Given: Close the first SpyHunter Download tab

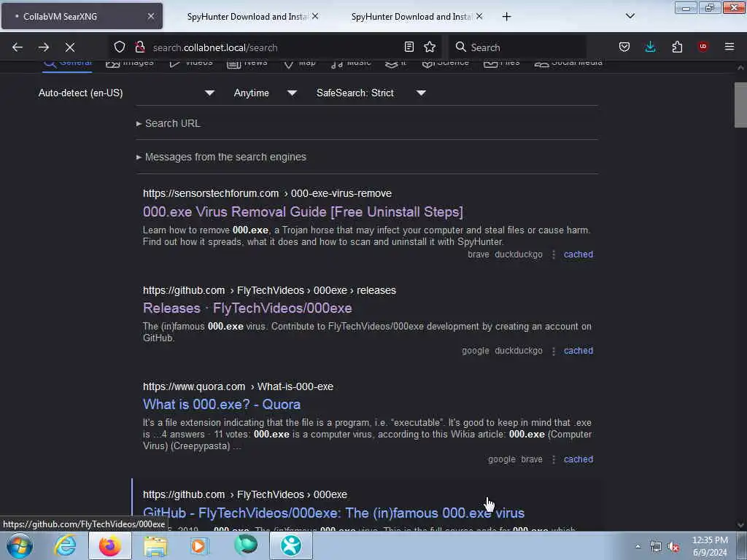Looking at the screenshot, I should point(315,16).
